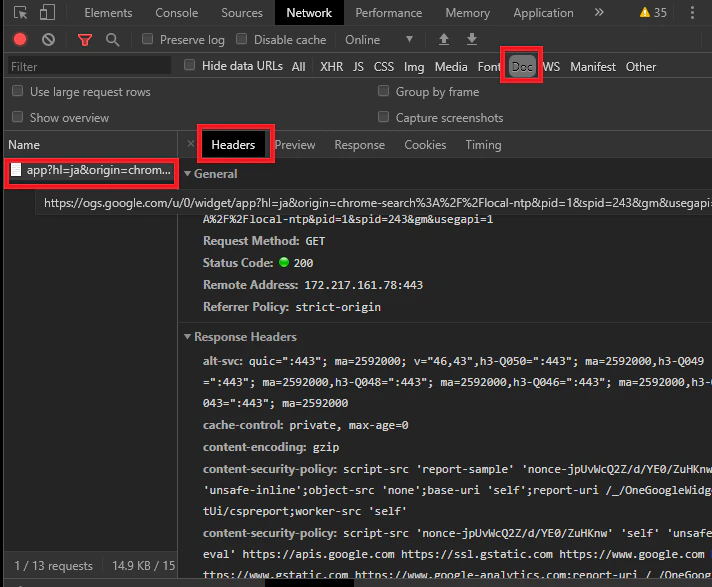Enable Use large request rows
This screenshot has height=587, width=712.
coord(18,91)
